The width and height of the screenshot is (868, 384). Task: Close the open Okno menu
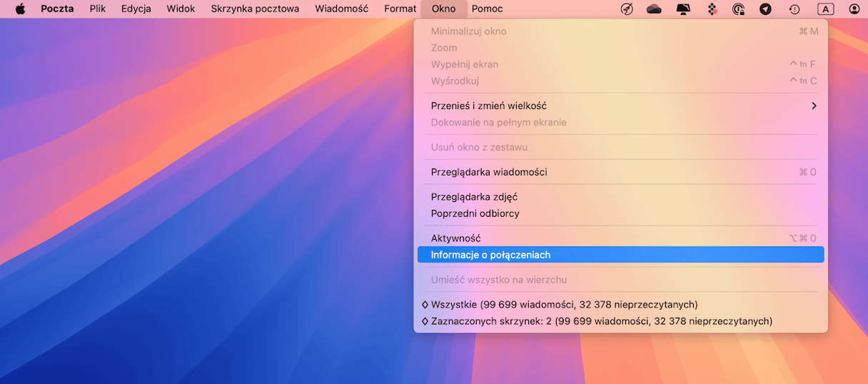point(443,9)
